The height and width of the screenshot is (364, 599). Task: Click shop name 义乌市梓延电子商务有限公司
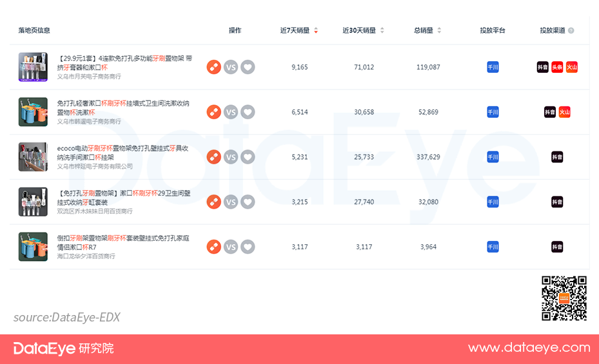(x=95, y=166)
